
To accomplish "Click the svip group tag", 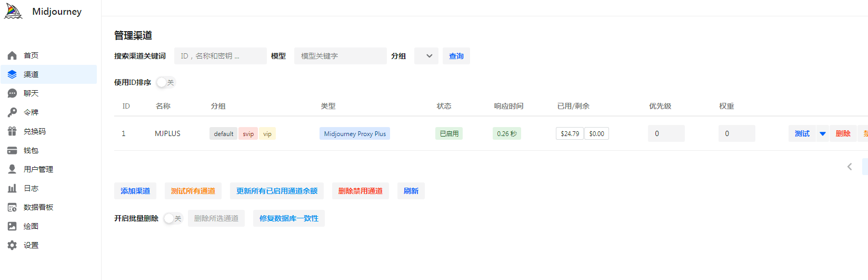I will [x=248, y=134].
